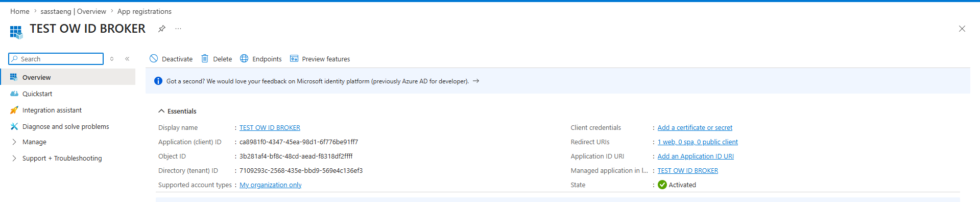This screenshot has width=980, height=202.
Task: Select the Object ID value 3b281af4
Action: pos(296,156)
